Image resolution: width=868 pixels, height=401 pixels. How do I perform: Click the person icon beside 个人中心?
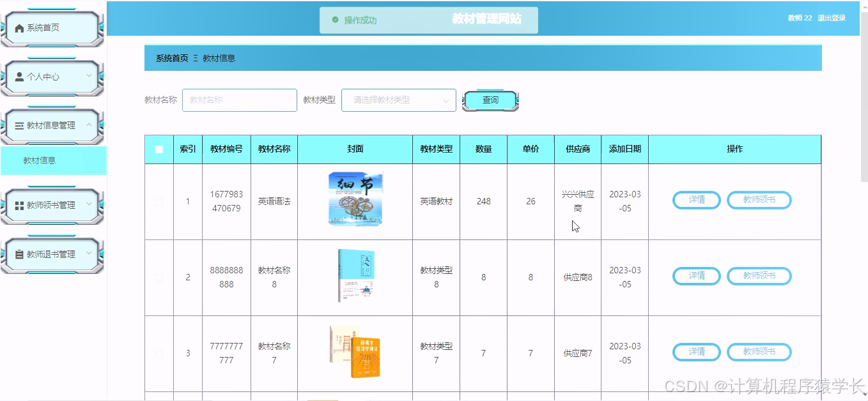(19, 77)
